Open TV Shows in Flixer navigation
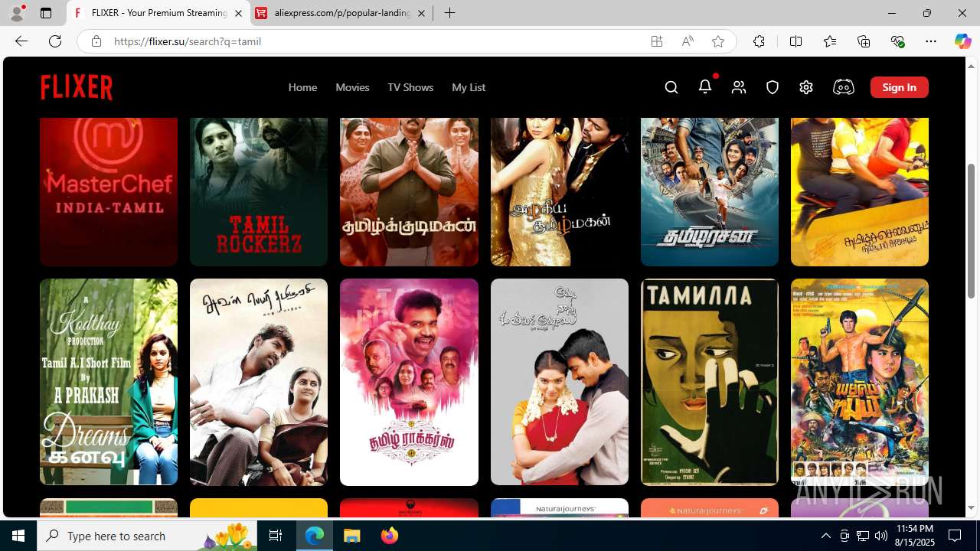 (x=410, y=87)
